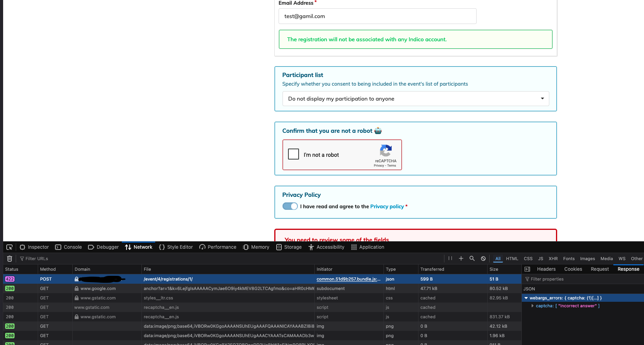The width and height of the screenshot is (644, 345).
Task: Click the Email Address input field
Action: pyautogui.click(x=377, y=16)
